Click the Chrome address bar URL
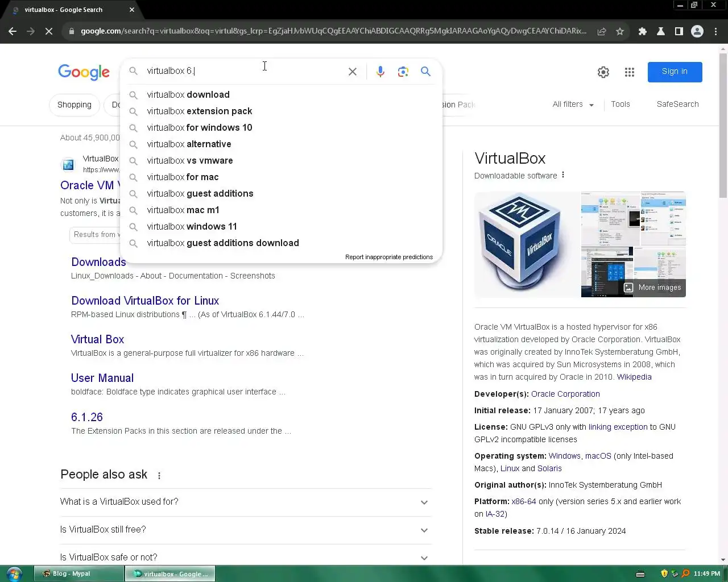The height and width of the screenshot is (582, 728). click(x=333, y=31)
